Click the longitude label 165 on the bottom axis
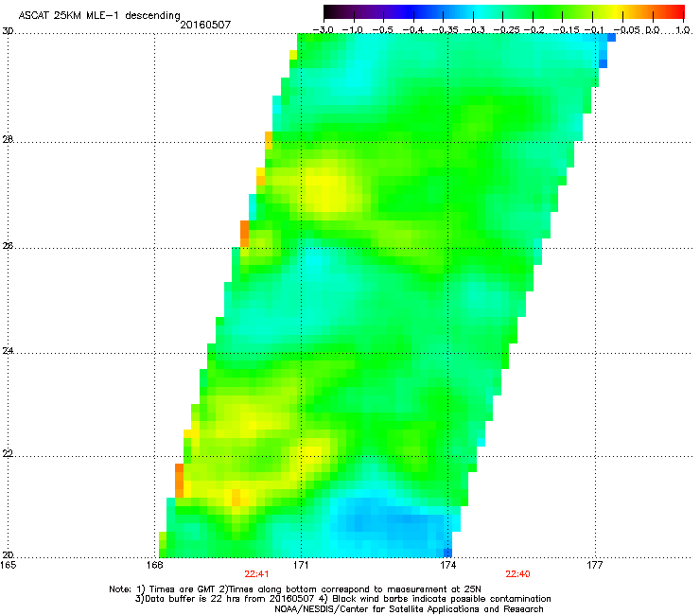 (9, 566)
